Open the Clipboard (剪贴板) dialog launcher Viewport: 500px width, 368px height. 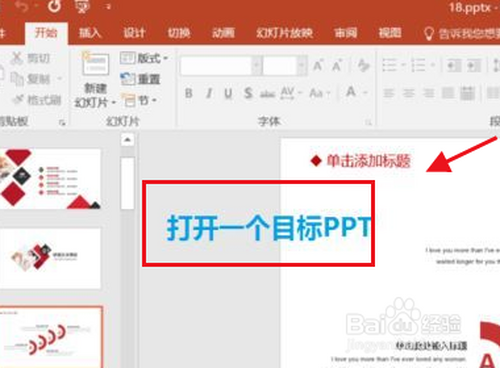click(62, 123)
